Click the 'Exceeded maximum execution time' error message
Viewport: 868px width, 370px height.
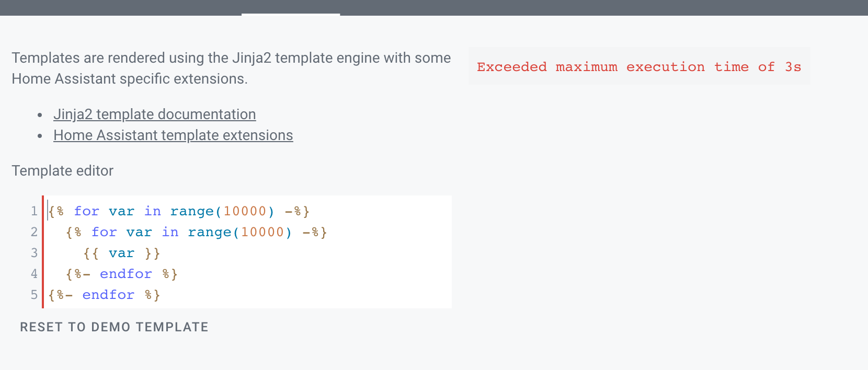click(638, 67)
